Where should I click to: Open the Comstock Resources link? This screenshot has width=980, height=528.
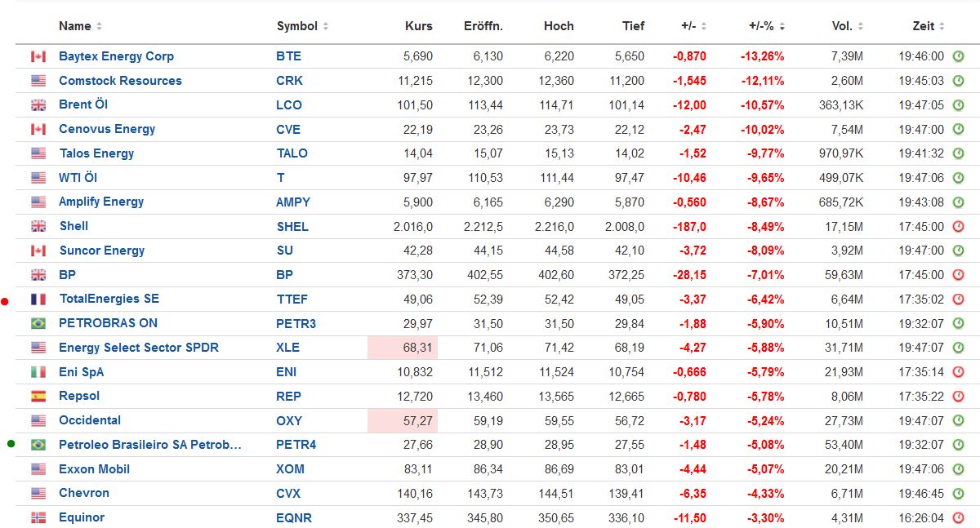pos(120,81)
